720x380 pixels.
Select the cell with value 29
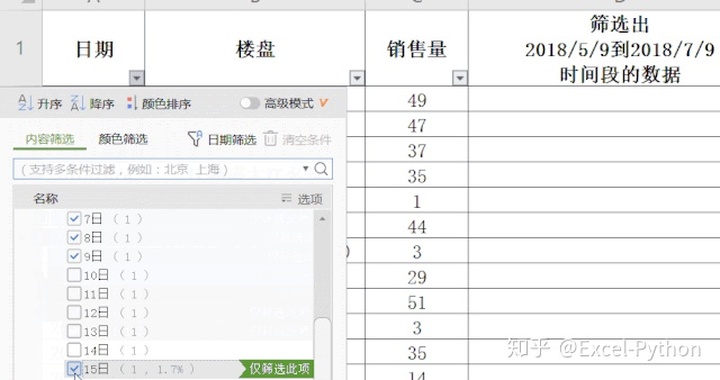[416, 277]
